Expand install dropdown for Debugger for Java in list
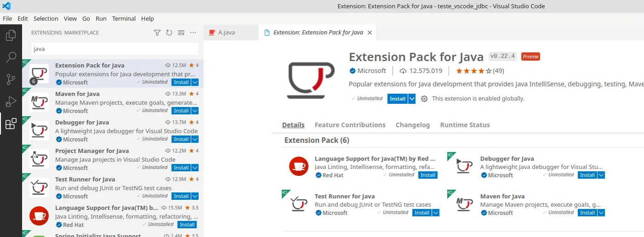Screen dimensions: 644x237 point(195,139)
